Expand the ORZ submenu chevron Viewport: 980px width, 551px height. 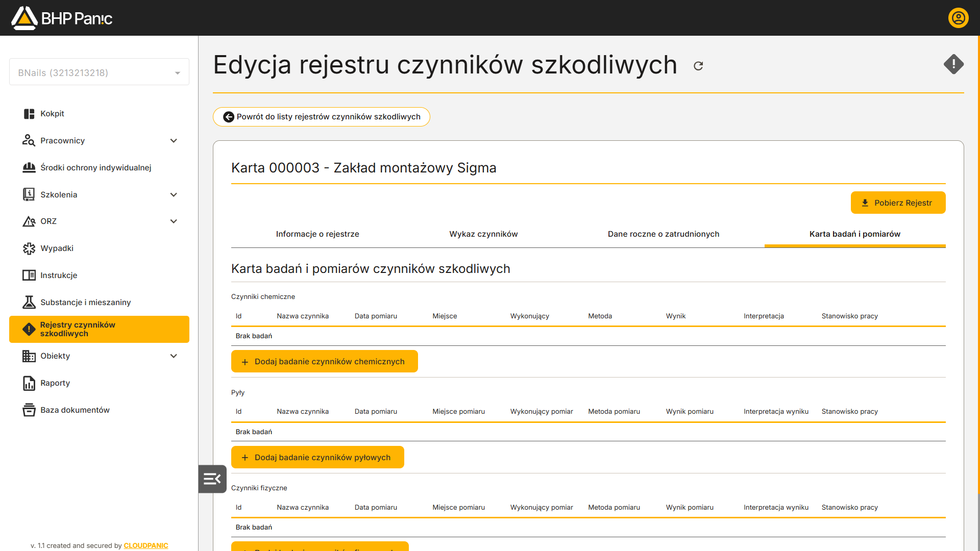click(174, 221)
